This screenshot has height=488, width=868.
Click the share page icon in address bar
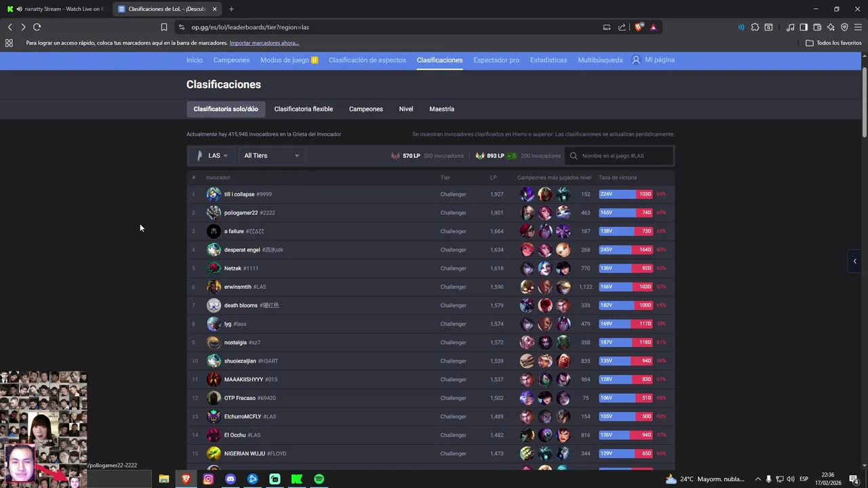[622, 27]
